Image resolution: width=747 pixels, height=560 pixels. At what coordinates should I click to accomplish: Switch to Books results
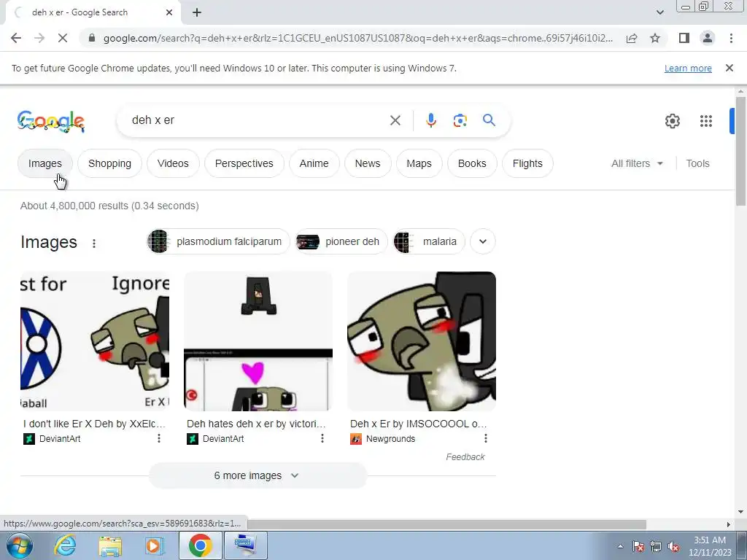click(472, 163)
